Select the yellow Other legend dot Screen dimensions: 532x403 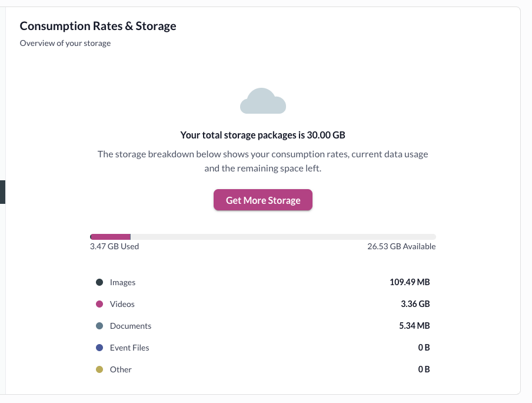pyautogui.click(x=99, y=369)
